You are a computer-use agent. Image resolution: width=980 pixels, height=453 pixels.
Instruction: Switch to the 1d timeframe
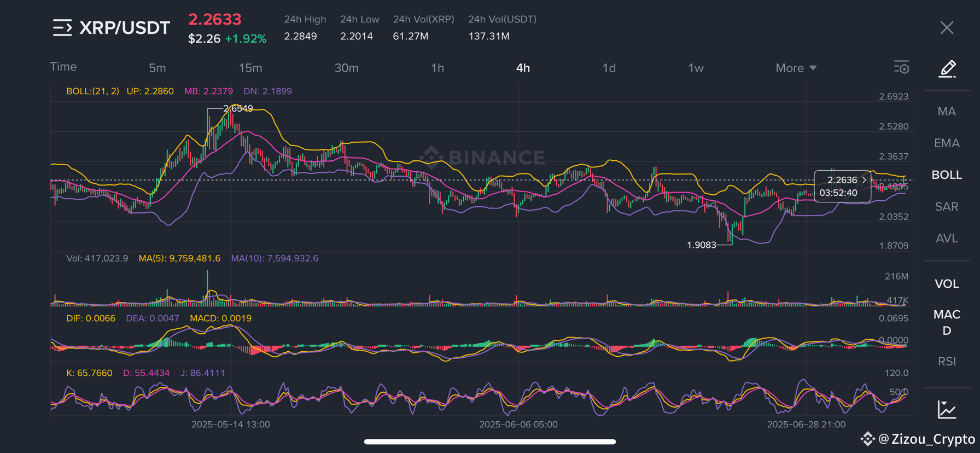pyautogui.click(x=609, y=68)
